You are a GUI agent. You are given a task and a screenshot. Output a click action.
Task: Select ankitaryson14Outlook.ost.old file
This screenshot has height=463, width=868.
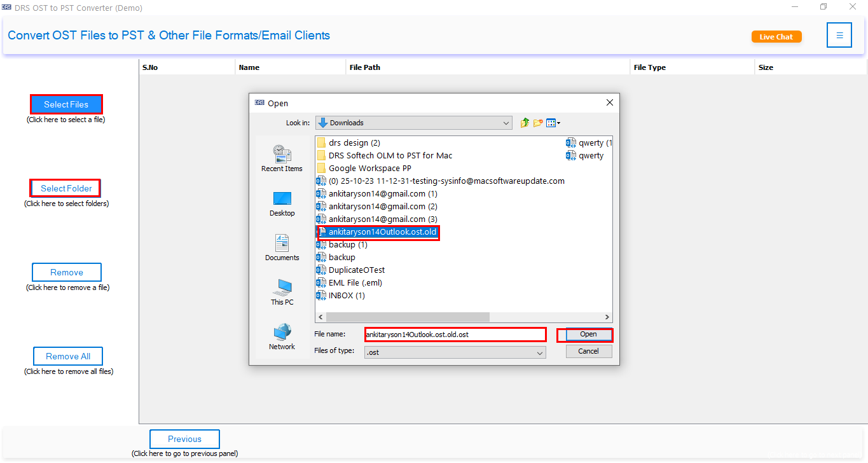[378, 232]
